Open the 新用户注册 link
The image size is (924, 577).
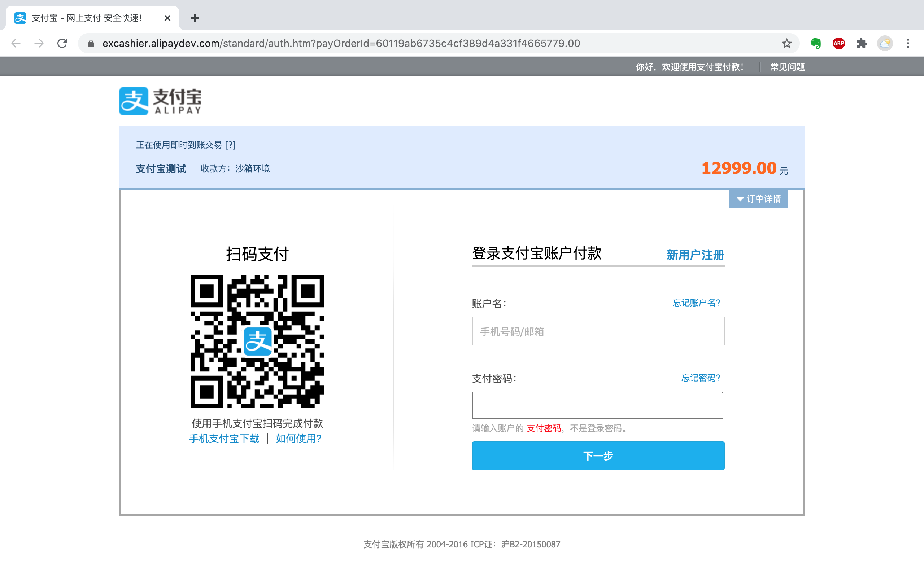(x=695, y=255)
